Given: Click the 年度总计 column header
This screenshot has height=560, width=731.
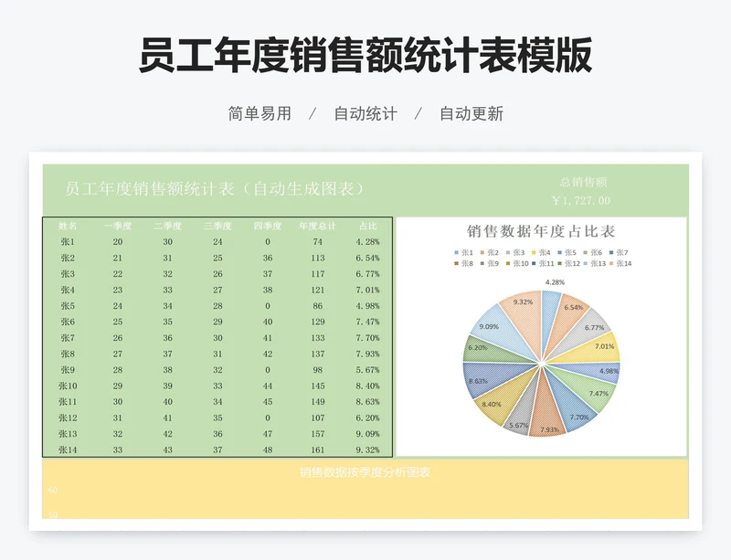Looking at the screenshot, I should pos(317,226).
